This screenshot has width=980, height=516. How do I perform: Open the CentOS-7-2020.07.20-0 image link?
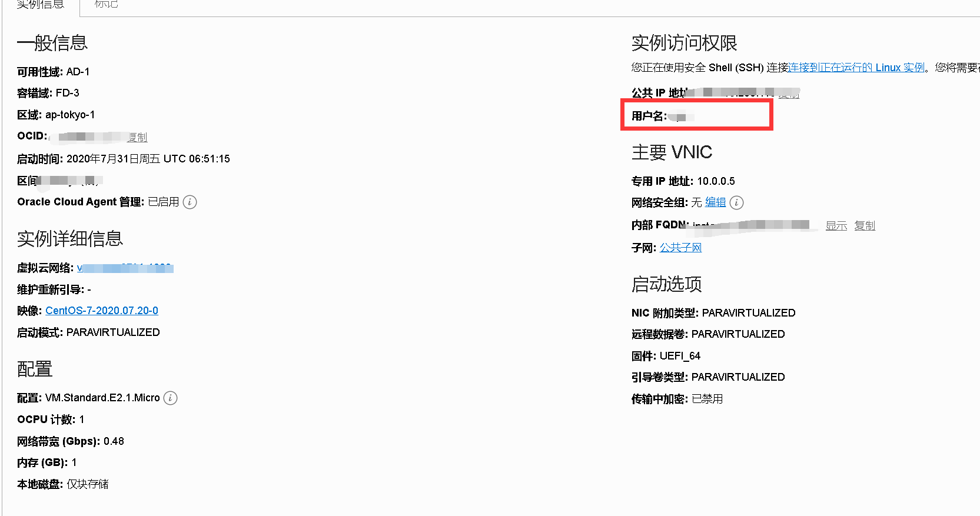click(102, 311)
